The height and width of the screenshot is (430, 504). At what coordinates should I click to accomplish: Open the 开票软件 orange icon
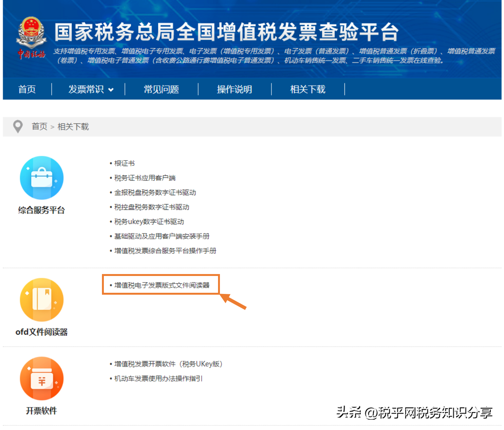42,378
